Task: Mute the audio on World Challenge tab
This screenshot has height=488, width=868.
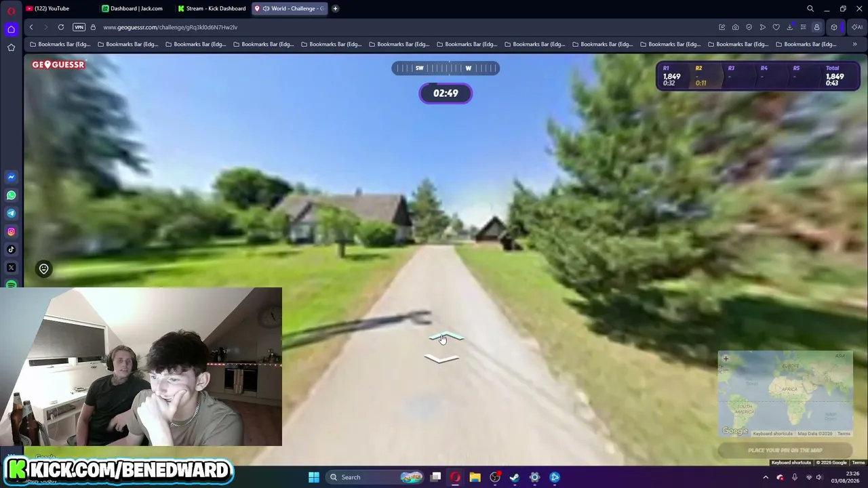Action: click(x=266, y=9)
